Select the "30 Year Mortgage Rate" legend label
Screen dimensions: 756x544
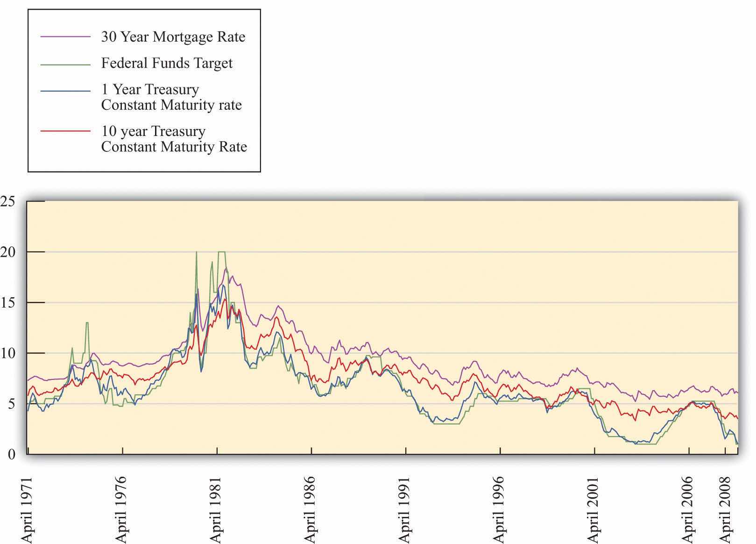[173, 37]
